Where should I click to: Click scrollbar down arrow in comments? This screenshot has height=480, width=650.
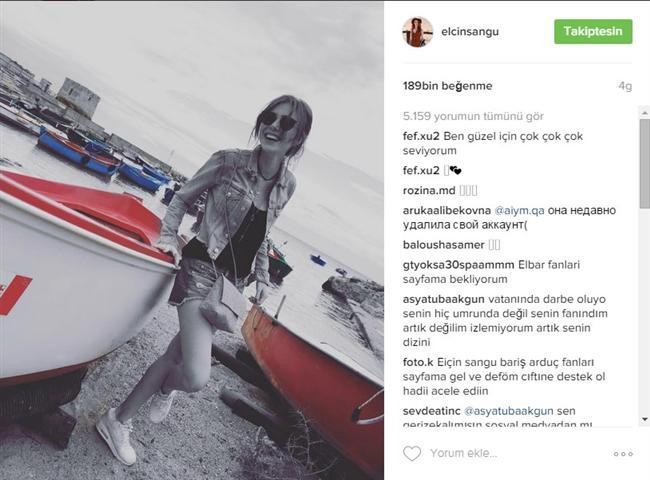(645, 419)
